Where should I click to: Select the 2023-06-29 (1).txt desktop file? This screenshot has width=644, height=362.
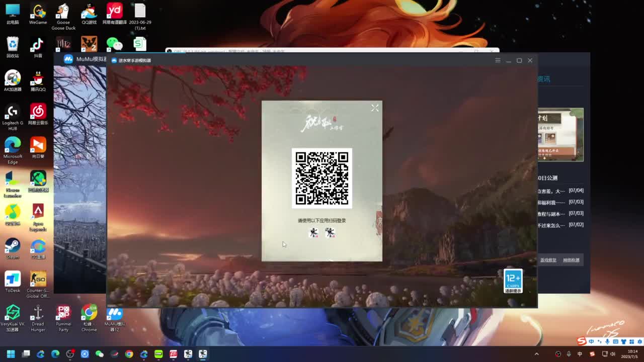140,17
